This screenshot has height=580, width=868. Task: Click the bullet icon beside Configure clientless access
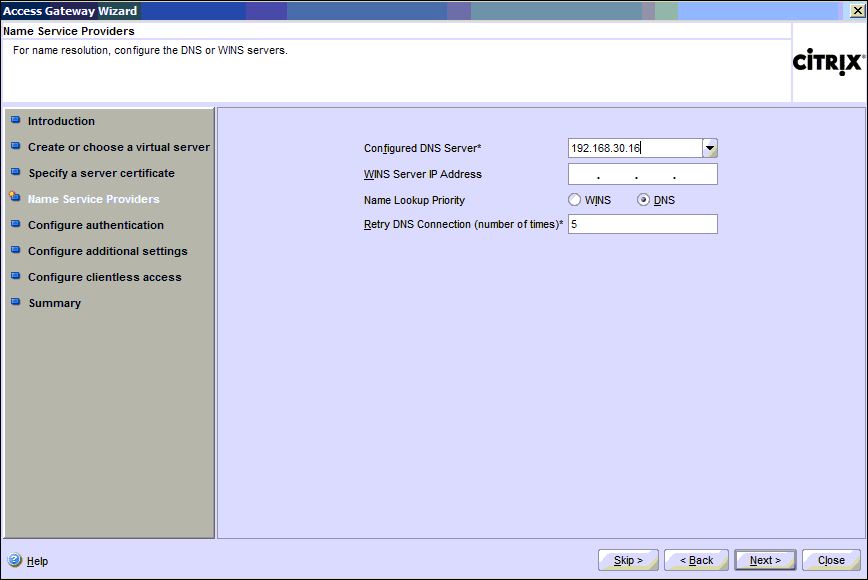pyautogui.click(x=15, y=276)
